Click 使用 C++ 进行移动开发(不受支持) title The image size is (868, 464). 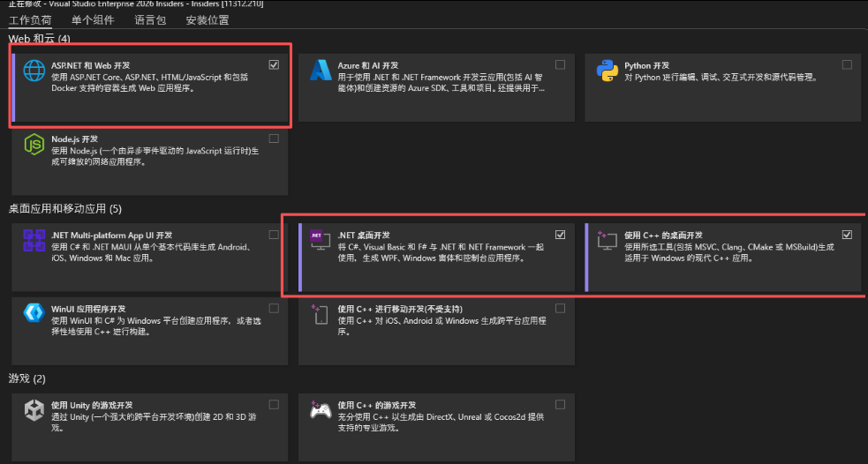pos(400,309)
